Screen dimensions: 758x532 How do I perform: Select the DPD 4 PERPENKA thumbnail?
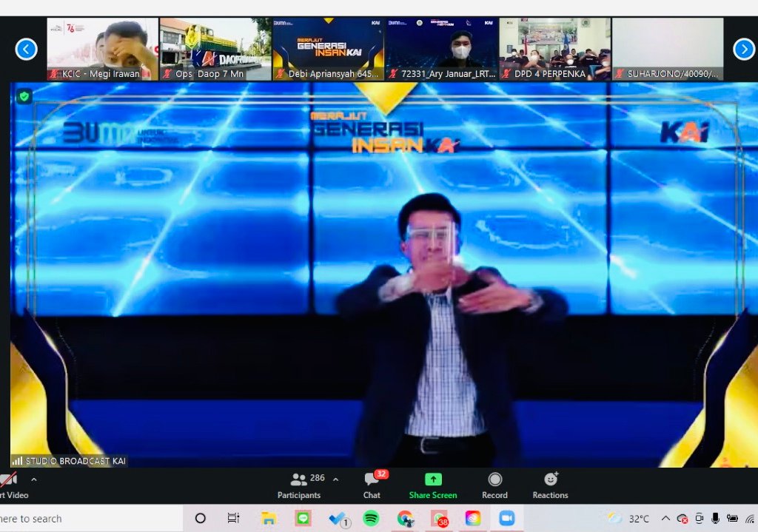pos(554,49)
